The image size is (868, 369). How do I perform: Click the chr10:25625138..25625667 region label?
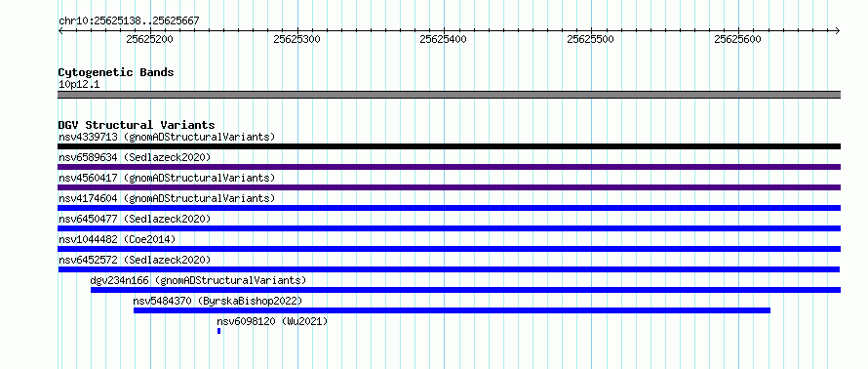coord(129,21)
